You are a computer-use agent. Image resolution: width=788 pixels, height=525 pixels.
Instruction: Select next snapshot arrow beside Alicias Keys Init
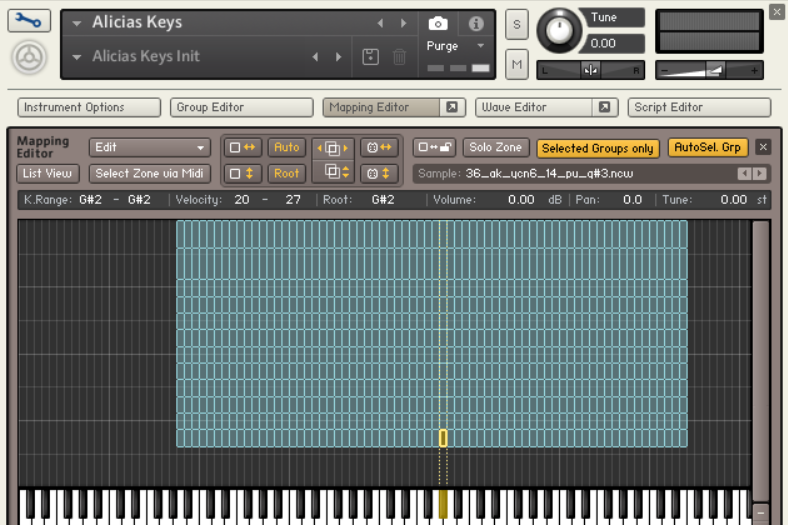[338, 57]
